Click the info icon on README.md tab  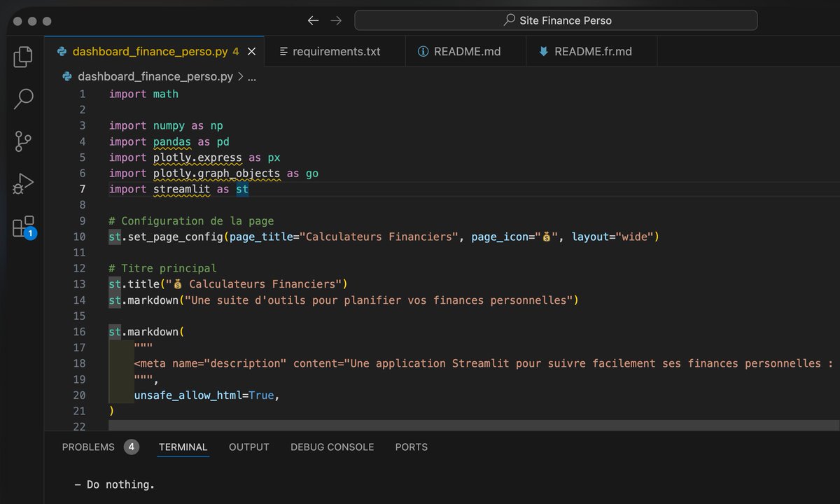[423, 51]
